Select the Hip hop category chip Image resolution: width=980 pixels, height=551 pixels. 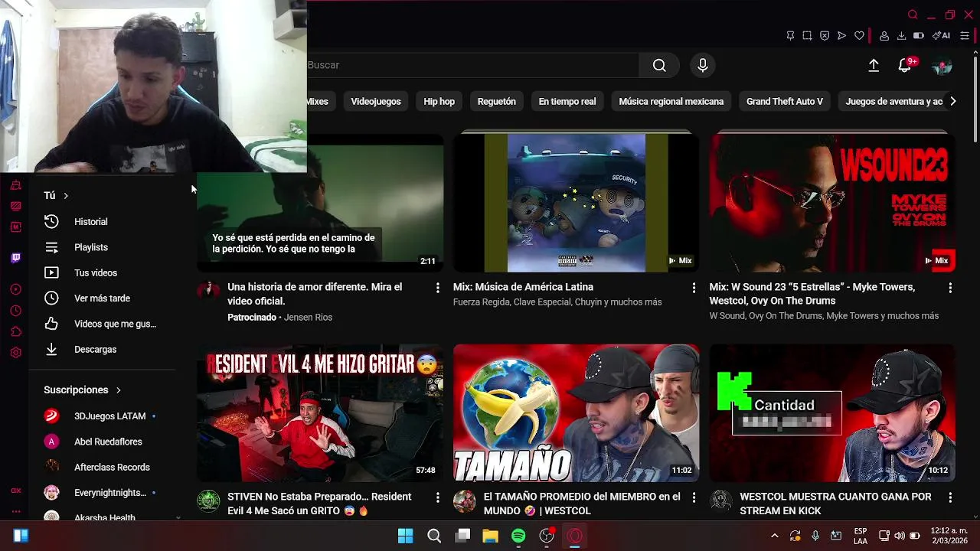click(x=439, y=101)
